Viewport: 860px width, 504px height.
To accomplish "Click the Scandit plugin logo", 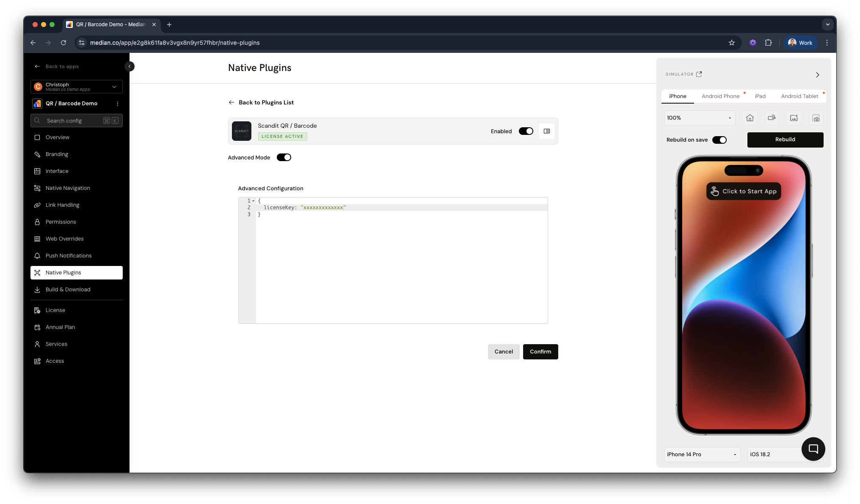I will tap(242, 131).
